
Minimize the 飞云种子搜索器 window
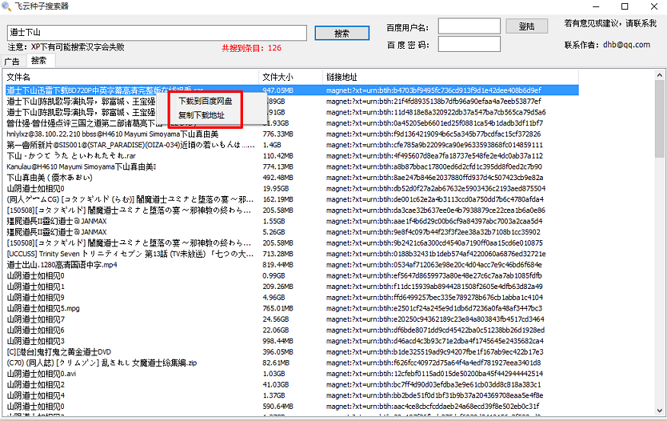pos(596,6)
